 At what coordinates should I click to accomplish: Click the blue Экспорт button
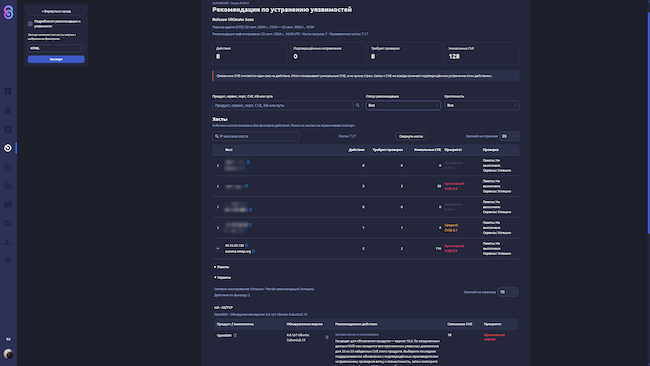[56, 59]
